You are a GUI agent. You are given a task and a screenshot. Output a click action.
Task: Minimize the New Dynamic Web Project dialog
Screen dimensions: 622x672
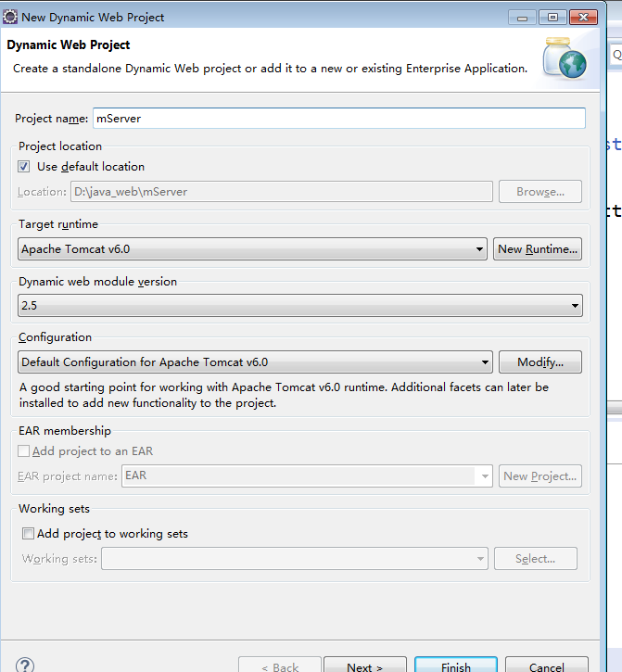click(522, 18)
